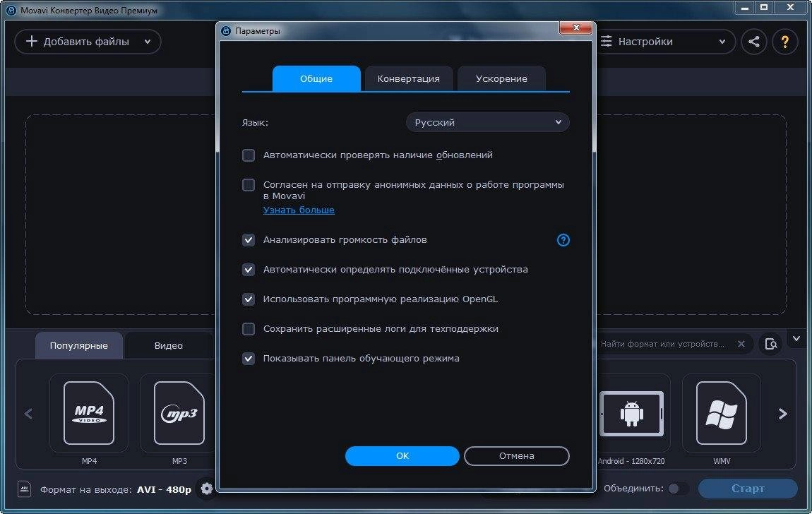
Task: Click the AVI - 480p output format text
Action: coord(164,489)
